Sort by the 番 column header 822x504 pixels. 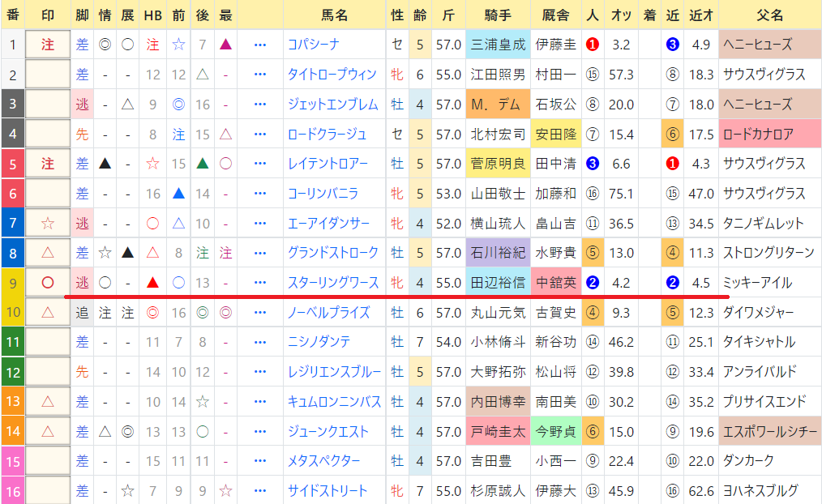(13, 15)
